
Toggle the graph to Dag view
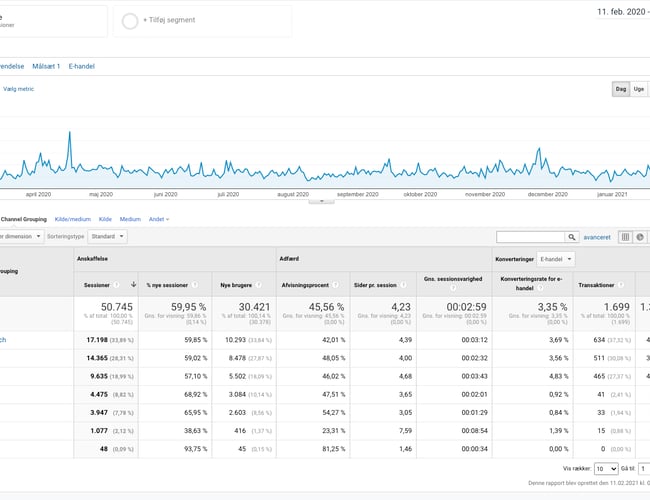click(621, 89)
